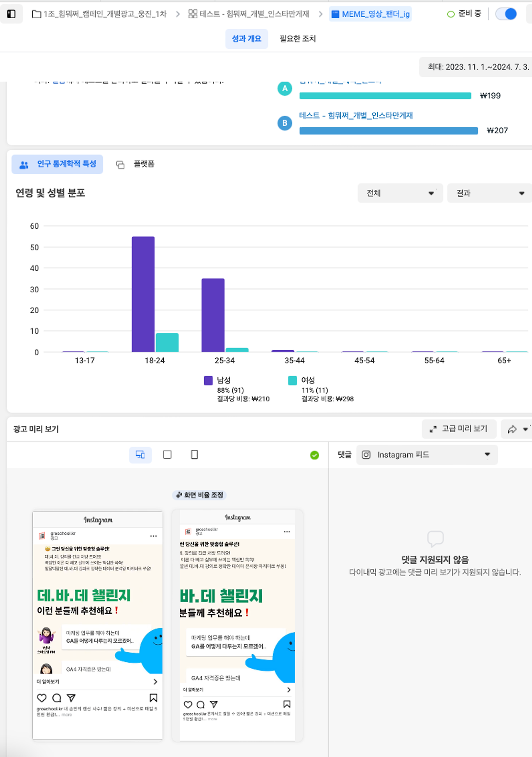This screenshot has width=532, height=757.
Task: Open 고급 미리 보기 advanced preview
Action: tap(459, 429)
